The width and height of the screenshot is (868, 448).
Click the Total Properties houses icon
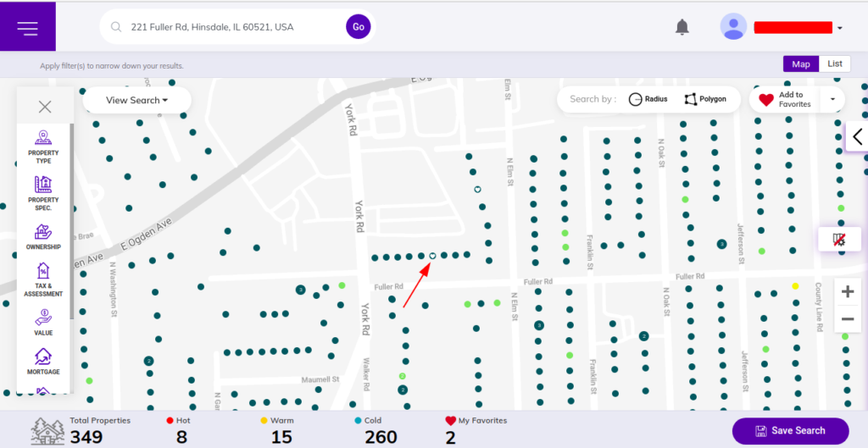click(47, 431)
